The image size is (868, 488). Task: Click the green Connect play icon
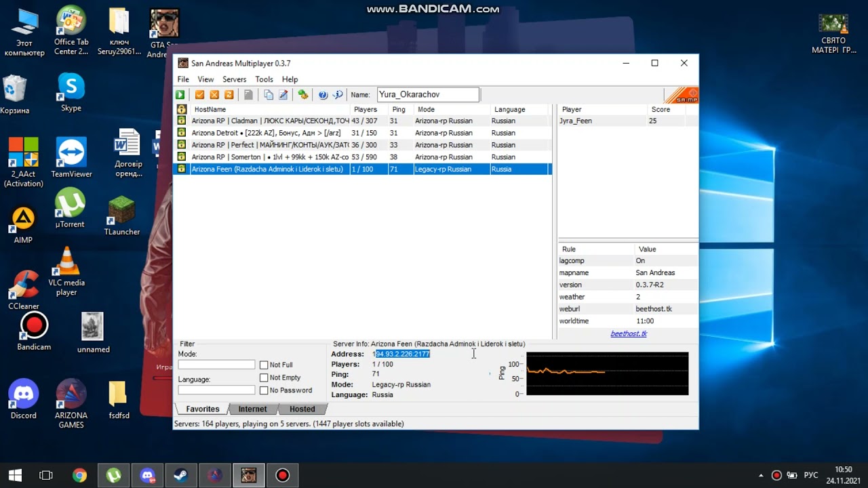(x=180, y=95)
